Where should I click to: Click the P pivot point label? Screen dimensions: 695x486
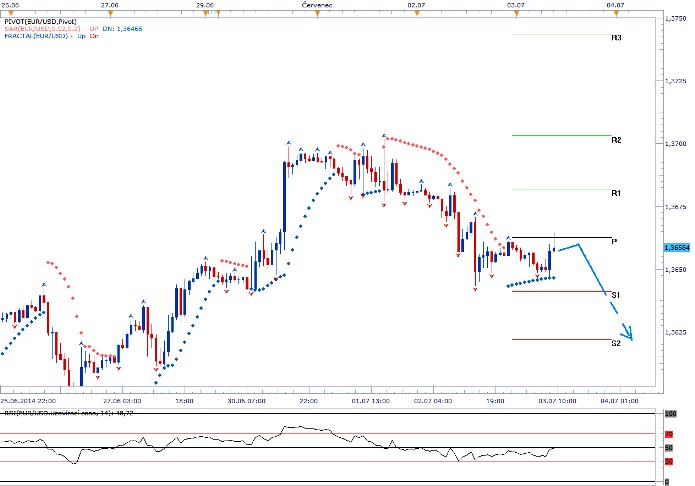tap(614, 242)
